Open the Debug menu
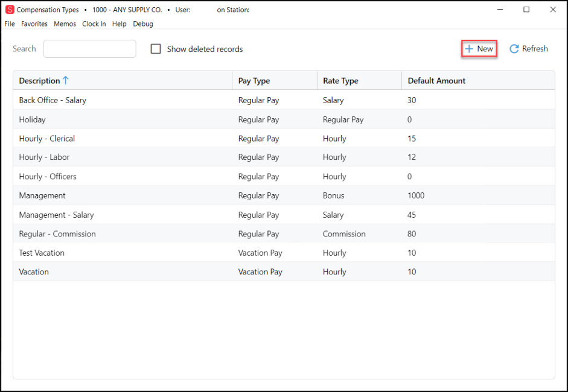Screen dimensions: 568x392 (x=143, y=24)
